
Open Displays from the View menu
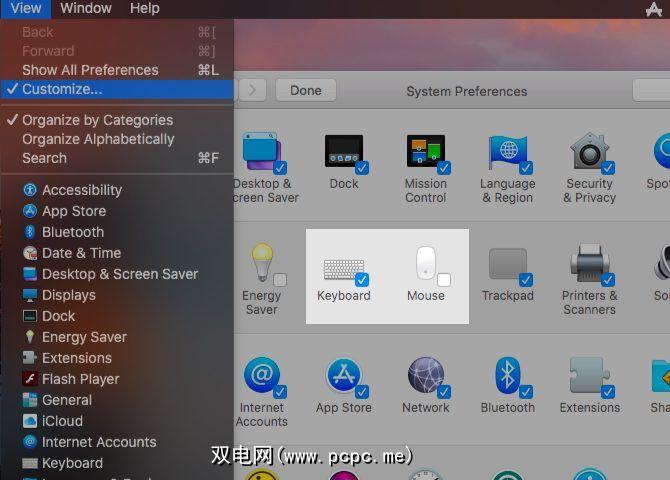coord(117,295)
